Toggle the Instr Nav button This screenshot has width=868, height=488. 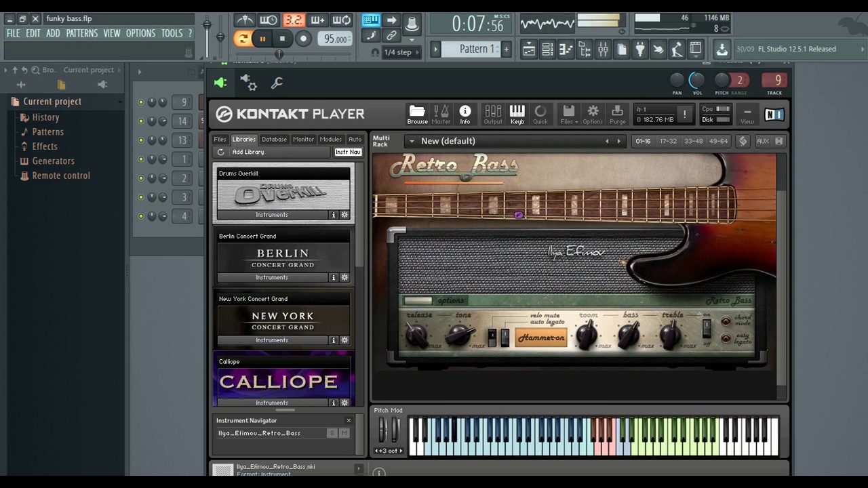tap(348, 152)
